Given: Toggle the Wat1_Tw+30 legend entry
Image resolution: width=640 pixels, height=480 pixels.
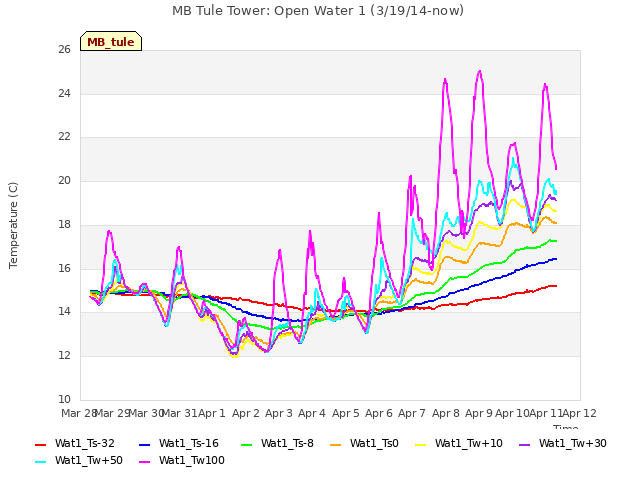Looking at the screenshot, I should point(562,444).
